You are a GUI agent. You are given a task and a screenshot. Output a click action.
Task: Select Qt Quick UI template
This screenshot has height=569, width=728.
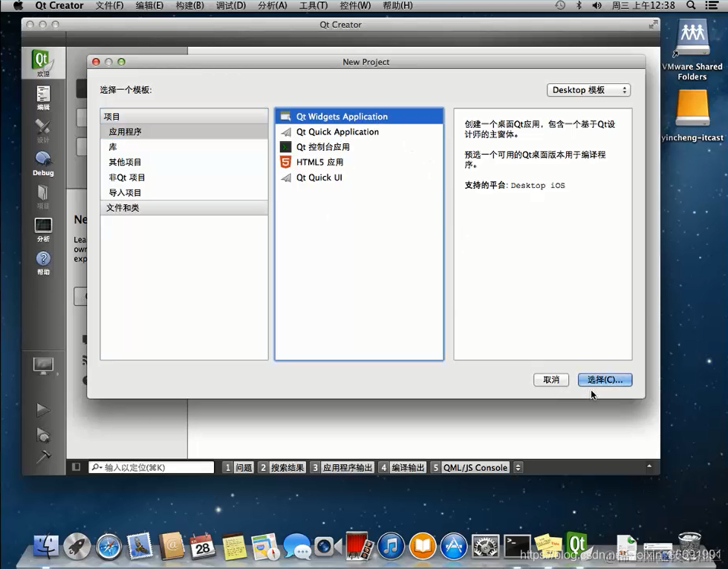tap(359, 178)
